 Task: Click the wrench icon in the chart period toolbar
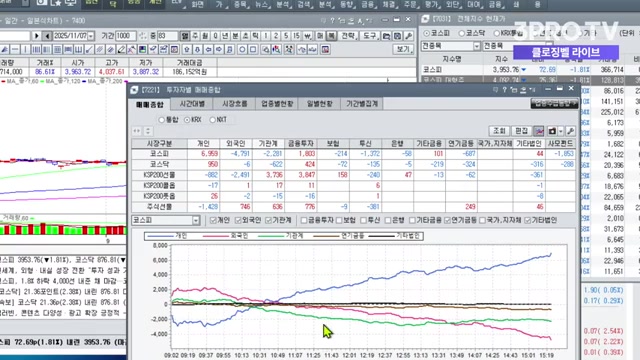(x=408, y=36)
